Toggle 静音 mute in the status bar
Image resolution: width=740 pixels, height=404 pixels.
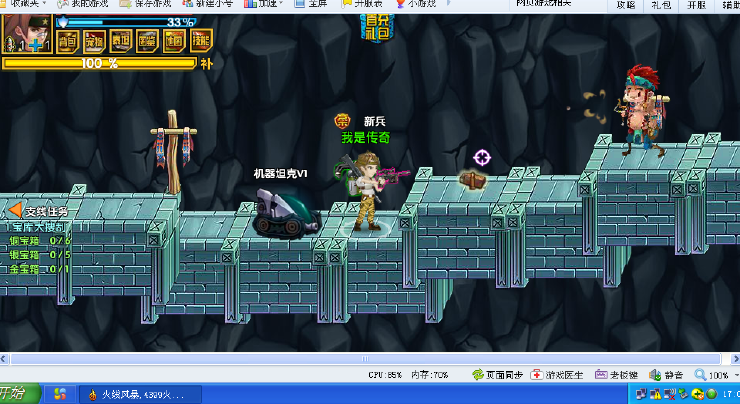pyautogui.click(x=666, y=375)
